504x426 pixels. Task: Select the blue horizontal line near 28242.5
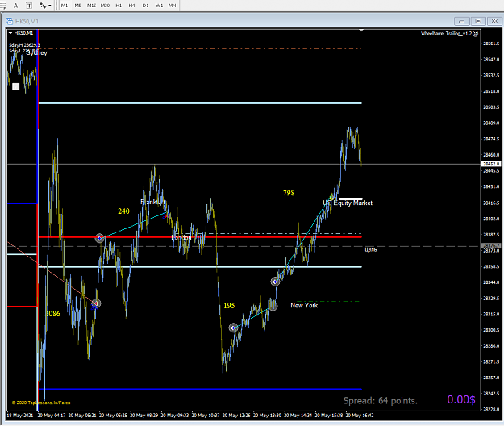(200, 390)
